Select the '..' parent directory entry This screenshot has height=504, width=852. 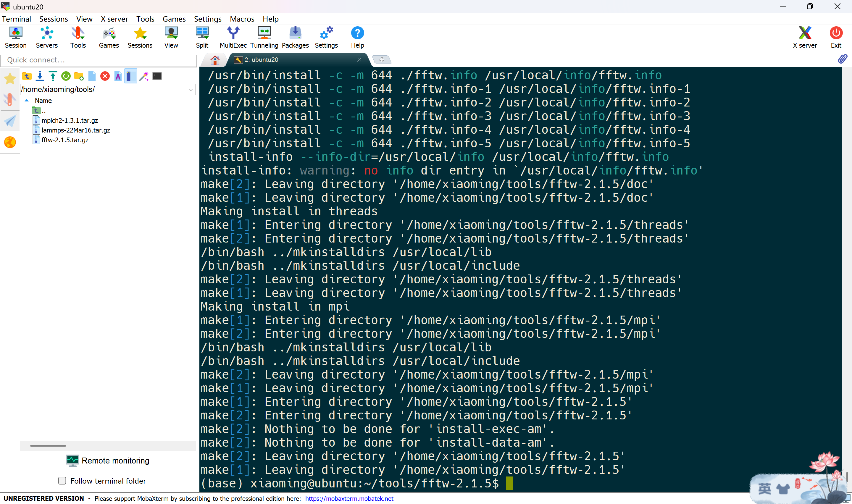[39, 110]
